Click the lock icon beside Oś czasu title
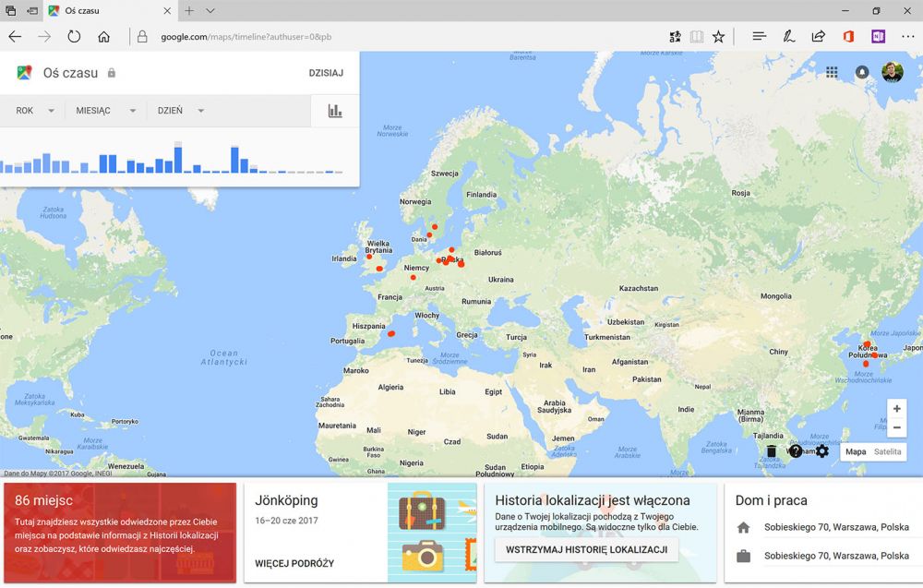923x588 pixels. point(112,73)
